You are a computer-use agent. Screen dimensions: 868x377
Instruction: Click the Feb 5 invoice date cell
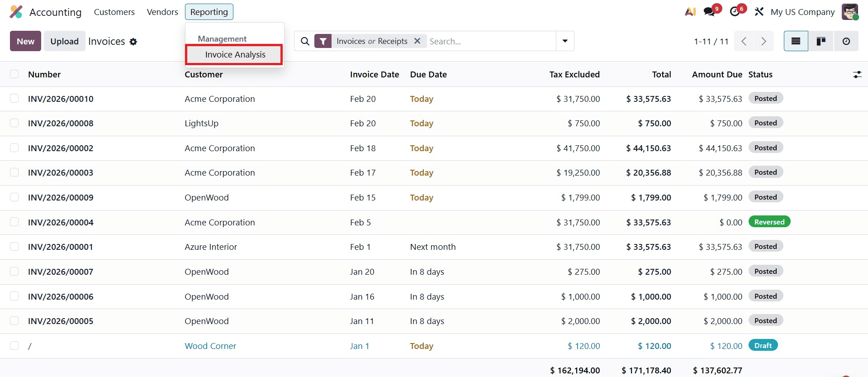tap(360, 222)
